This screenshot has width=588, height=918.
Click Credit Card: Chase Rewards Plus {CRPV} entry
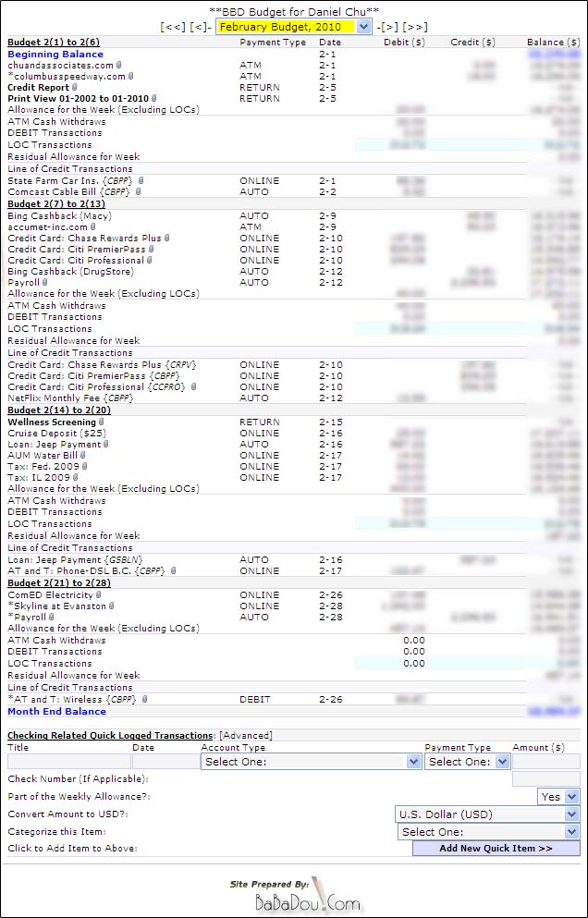tap(103, 365)
